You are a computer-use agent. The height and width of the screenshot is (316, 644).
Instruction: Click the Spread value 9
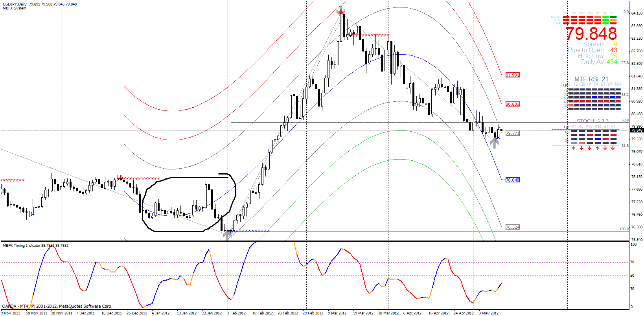(x=615, y=44)
